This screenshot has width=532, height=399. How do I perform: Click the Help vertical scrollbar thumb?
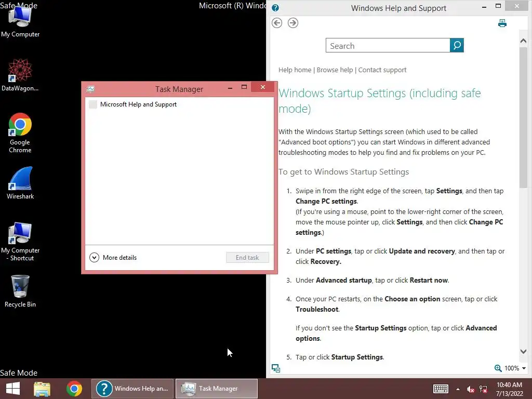coord(523,117)
